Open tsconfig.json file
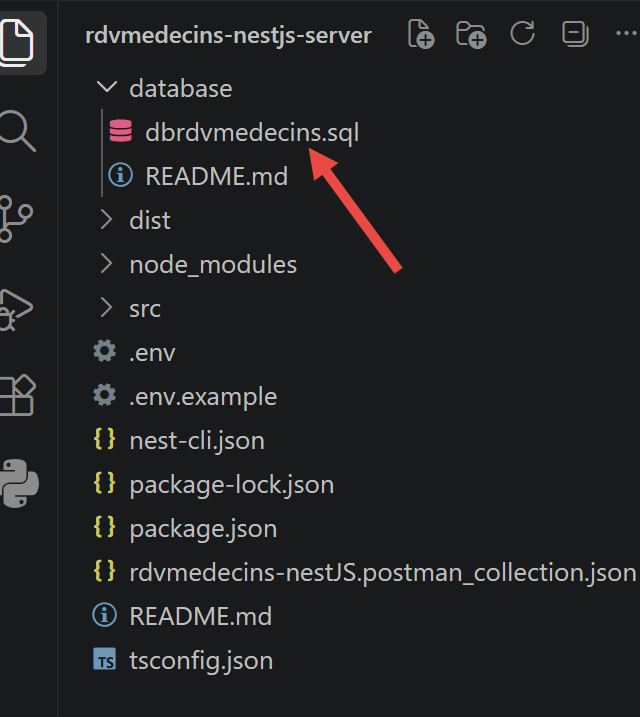This screenshot has height=717, width=640. 201,661
